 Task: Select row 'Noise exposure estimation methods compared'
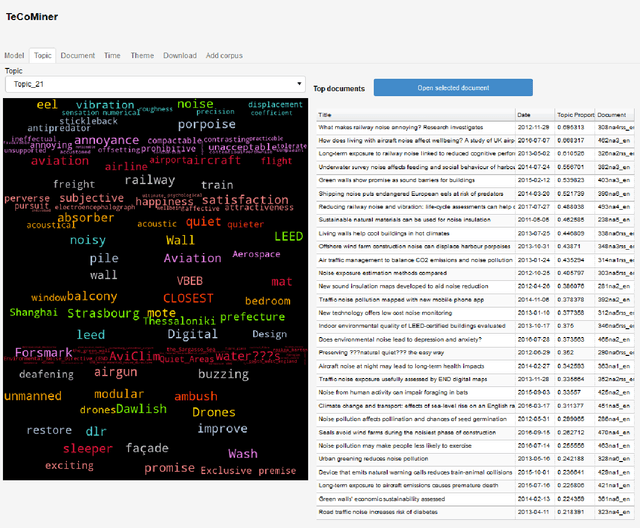(x=414, y=272)
